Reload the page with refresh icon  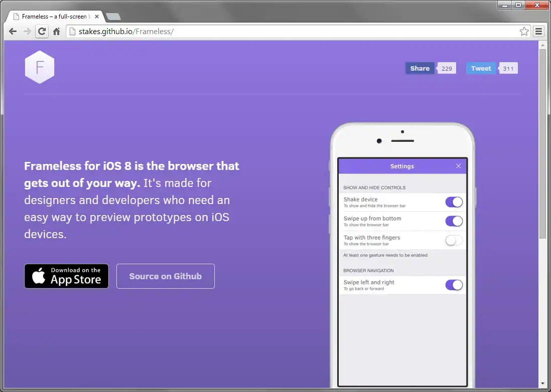click(x=42, y=32)
